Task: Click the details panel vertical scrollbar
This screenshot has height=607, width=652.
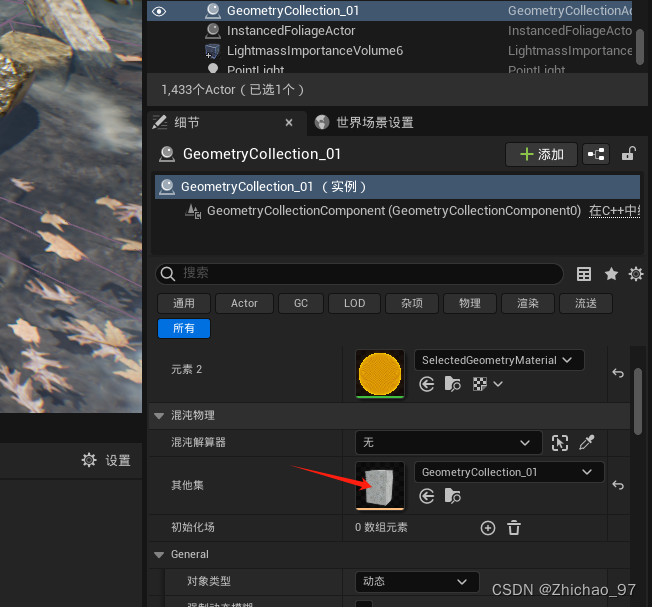Action: click(638, 401)
